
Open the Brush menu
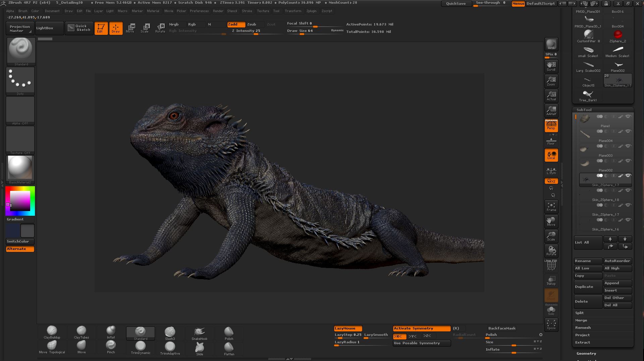coord(23,11)
